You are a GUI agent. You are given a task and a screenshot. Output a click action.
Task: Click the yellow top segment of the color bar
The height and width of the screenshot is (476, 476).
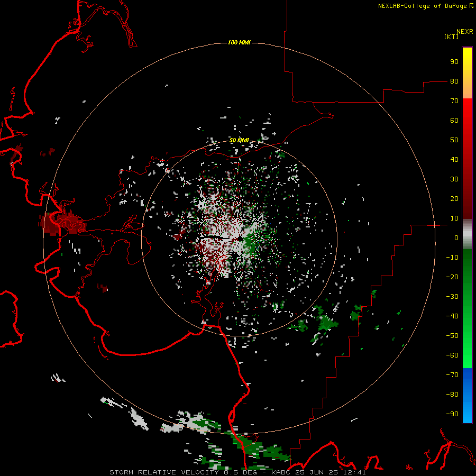467,73
